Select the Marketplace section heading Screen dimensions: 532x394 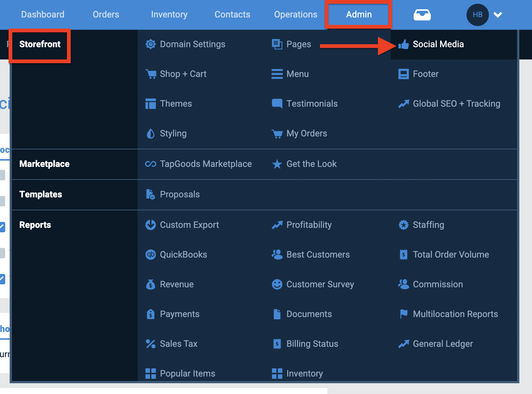(44, 164)
